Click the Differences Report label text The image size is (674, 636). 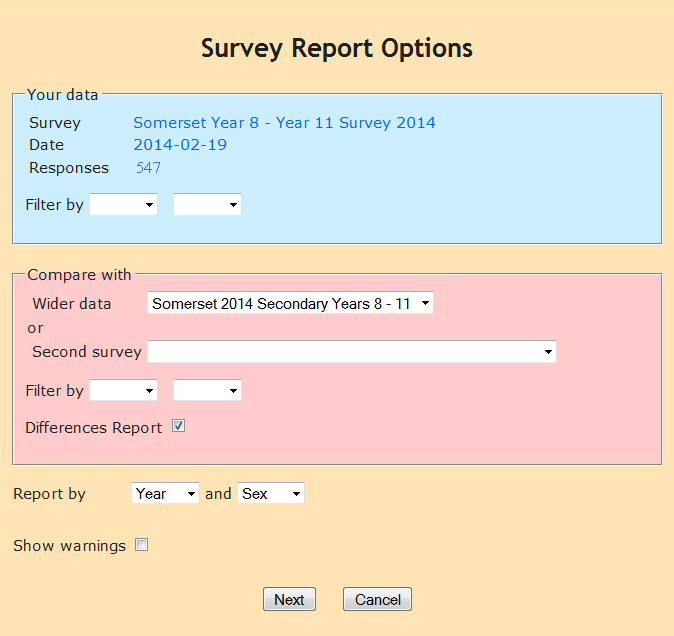tap(93, 427)
